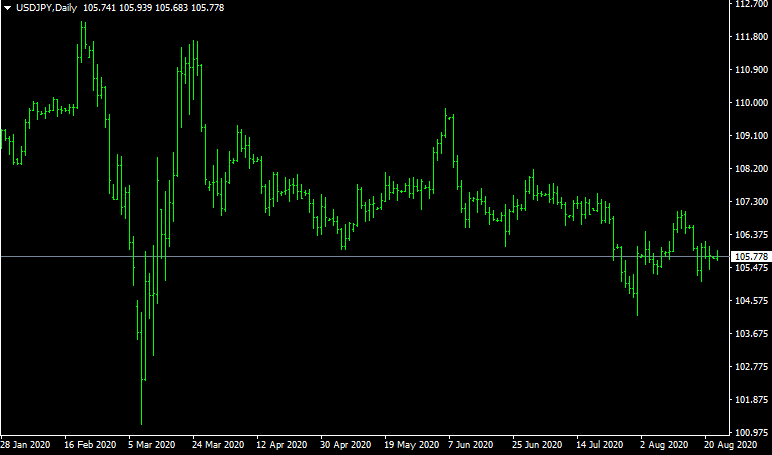The width and height of the screenshot is (772, 455).
Task: Click the 101.875 price axis label
Action: point(751,399)
